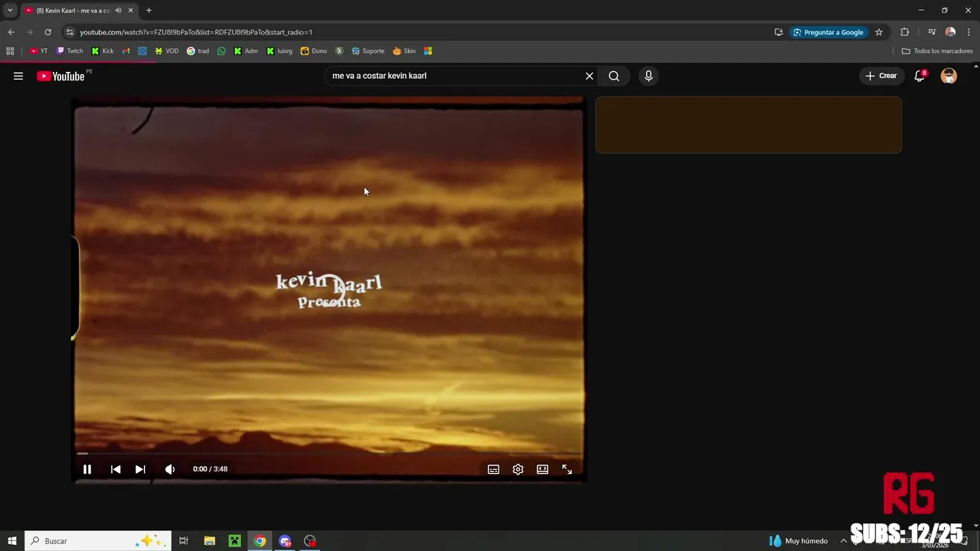Open the player settings gear
The image size is (980, 551).
[x=518, y=469]
